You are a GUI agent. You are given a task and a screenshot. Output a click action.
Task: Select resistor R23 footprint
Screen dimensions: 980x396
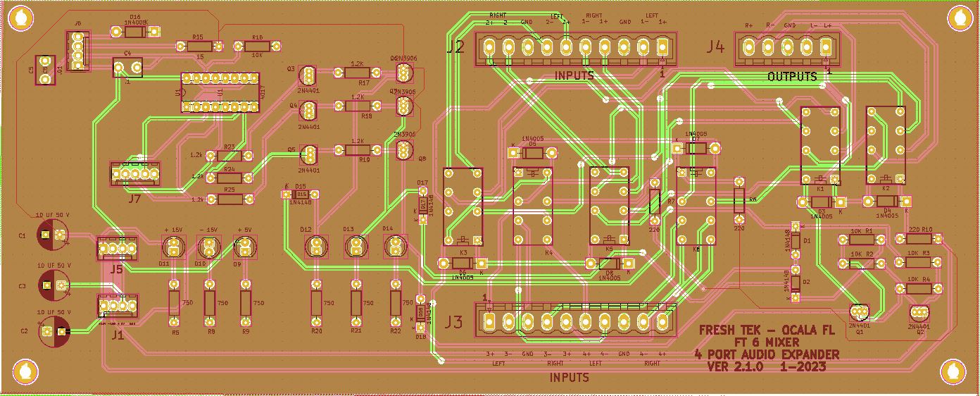tap(230, 155)
